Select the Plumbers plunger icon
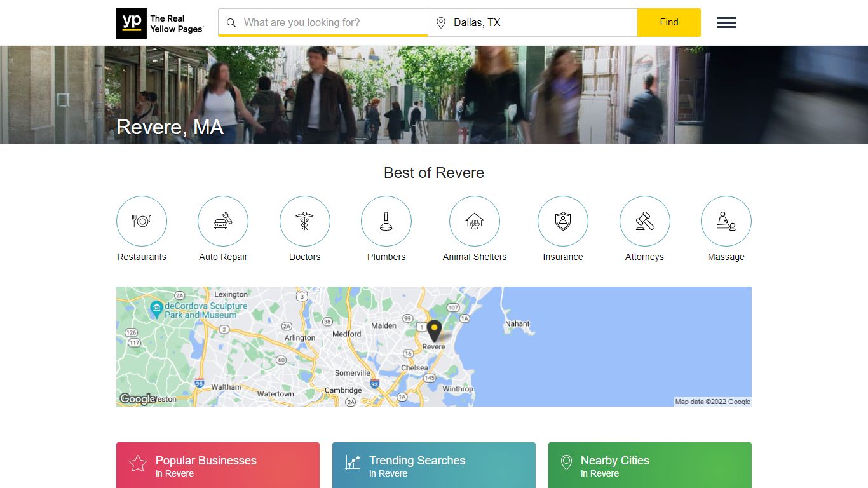 click(x=386, y=221)
